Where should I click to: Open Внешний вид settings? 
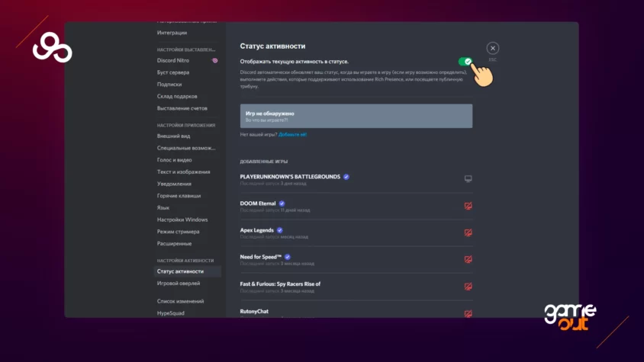(173, 136)
